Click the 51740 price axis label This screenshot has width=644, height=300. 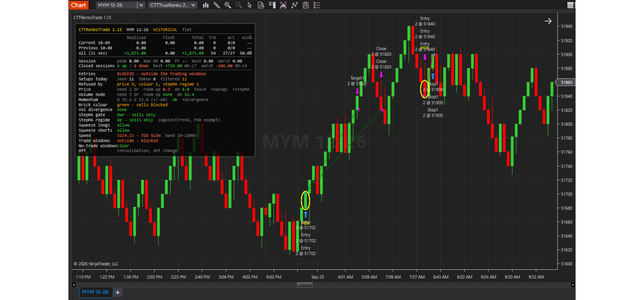click(x=566, y=166)
